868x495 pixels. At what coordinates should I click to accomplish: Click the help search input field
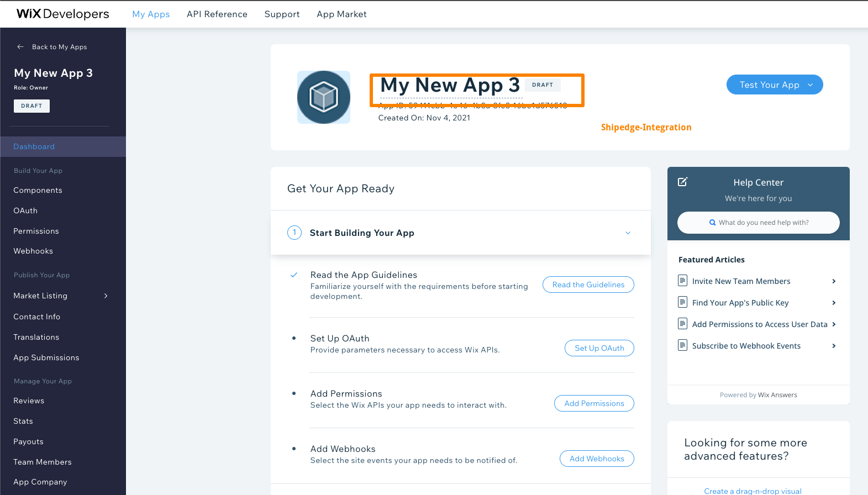pos(759,223)
